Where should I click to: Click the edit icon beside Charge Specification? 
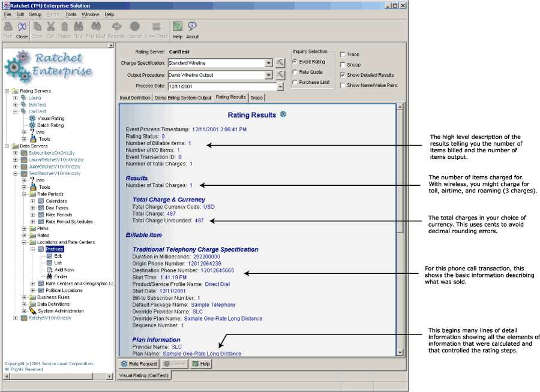click(280, 63)
